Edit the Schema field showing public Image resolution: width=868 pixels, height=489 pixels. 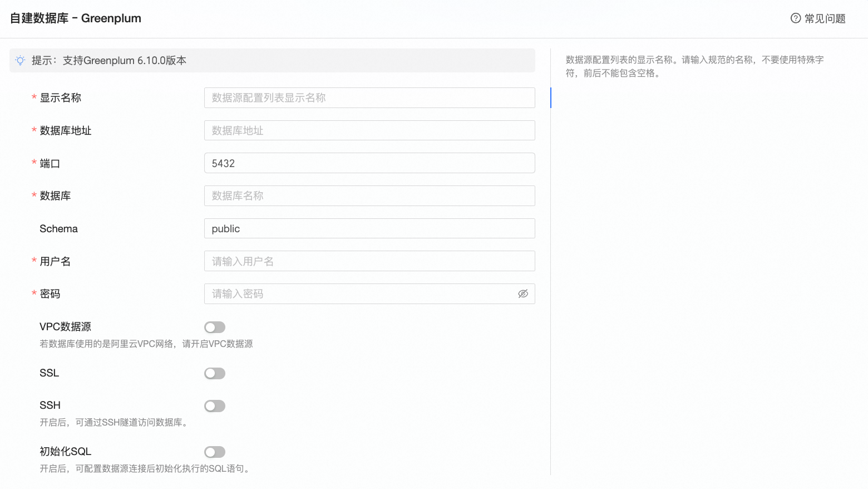tap(369, 228)
